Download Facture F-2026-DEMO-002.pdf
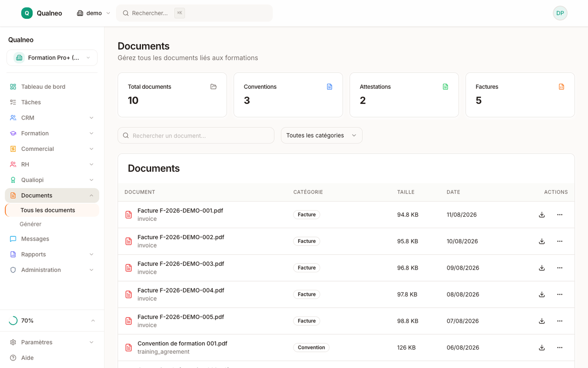Viewport: 588px width, 368px height. [542, 241]
